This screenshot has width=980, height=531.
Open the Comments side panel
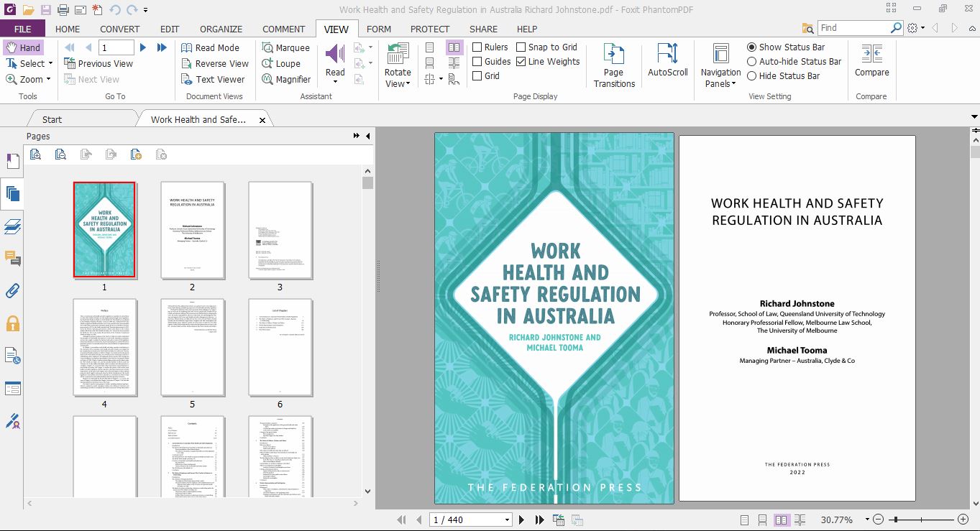pyautogui.click(x=12, y=259)
